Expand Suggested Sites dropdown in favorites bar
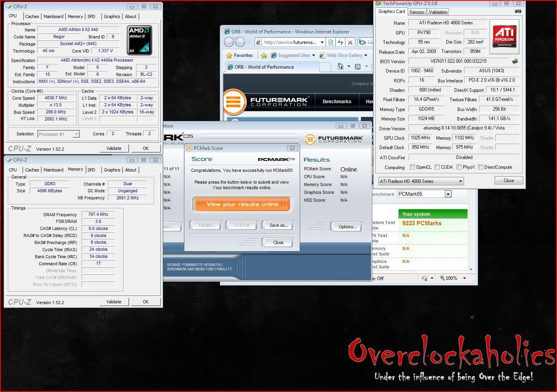This screenshot has width=557, height=392. pos(313,55)
